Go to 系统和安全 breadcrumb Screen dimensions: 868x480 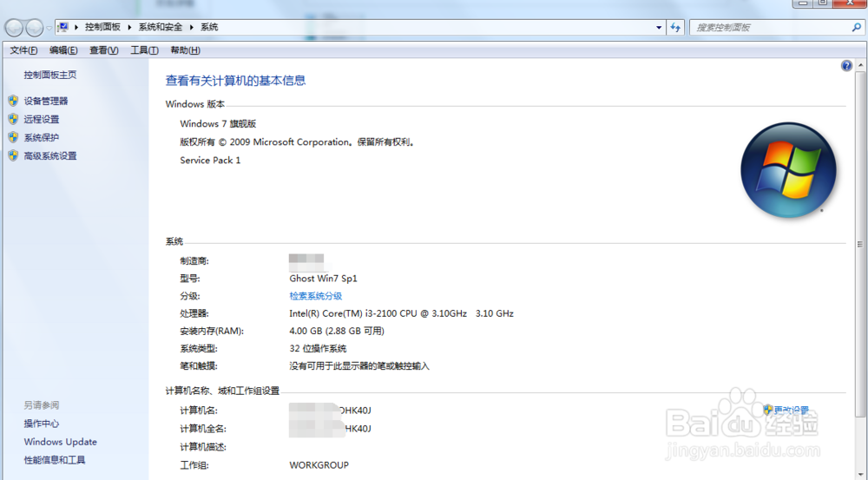pos(160,27)
